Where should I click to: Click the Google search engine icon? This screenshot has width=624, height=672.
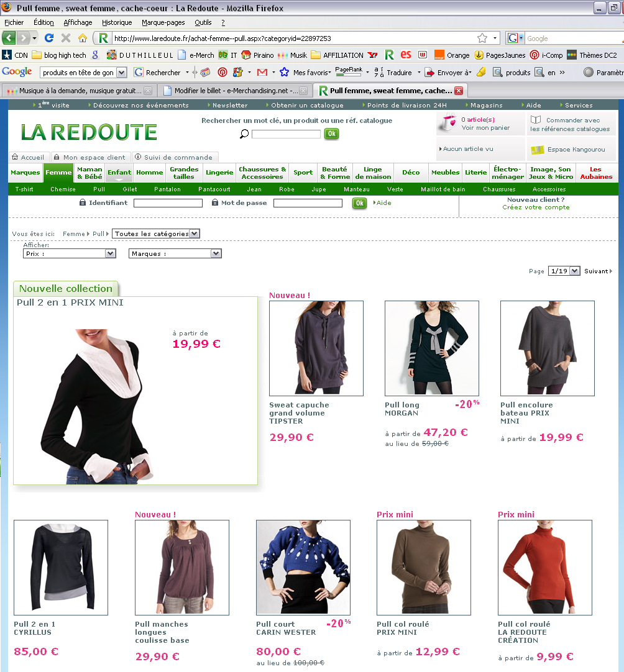click(x=513, y=38)
